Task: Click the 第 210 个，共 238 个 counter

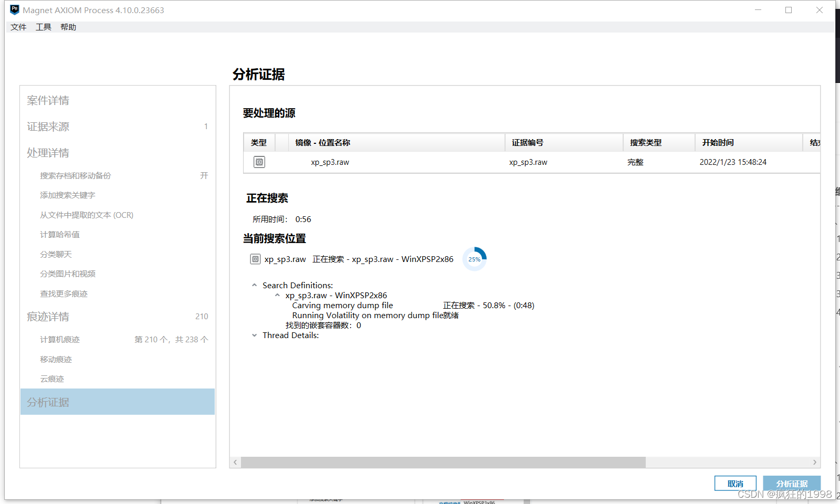Action: click(171, 340)
